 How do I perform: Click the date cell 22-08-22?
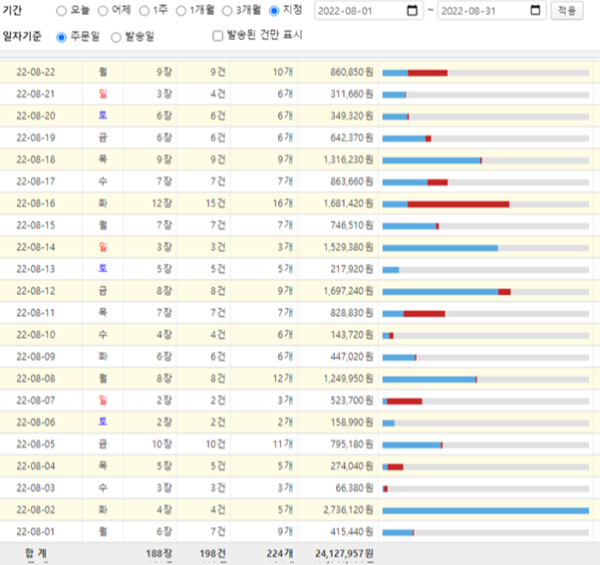[36, 72]
